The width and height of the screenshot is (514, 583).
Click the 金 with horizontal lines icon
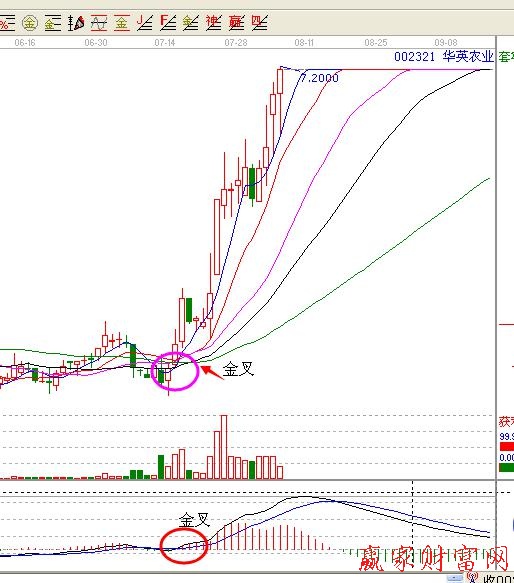coord(52,23)
